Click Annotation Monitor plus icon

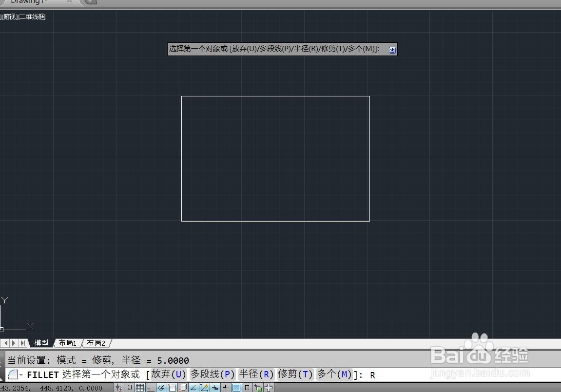[269, 387]
